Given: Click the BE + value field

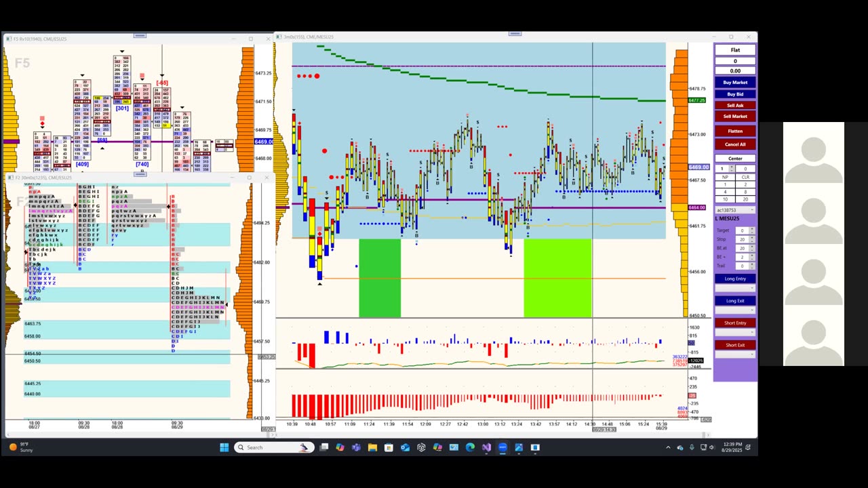Looking at the screenshot, I should 741,257.
